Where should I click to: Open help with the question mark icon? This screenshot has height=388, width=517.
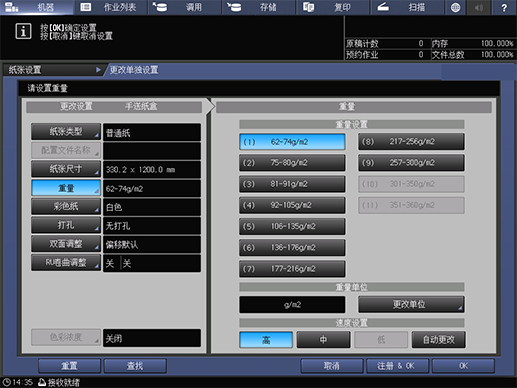click(x=504, y=7)
